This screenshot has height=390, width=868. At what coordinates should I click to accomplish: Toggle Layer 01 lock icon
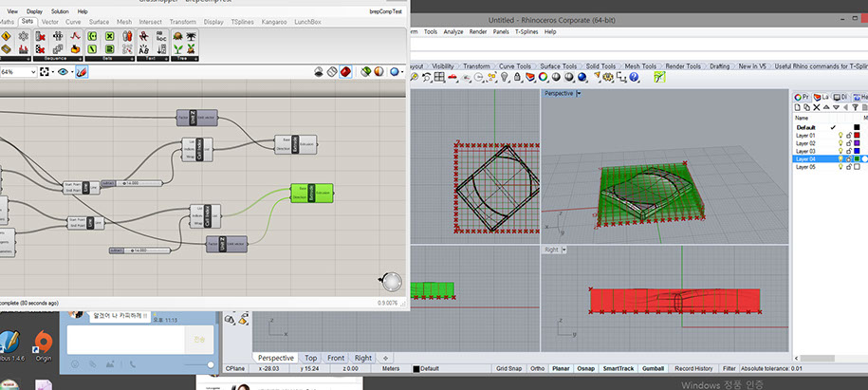849,135
